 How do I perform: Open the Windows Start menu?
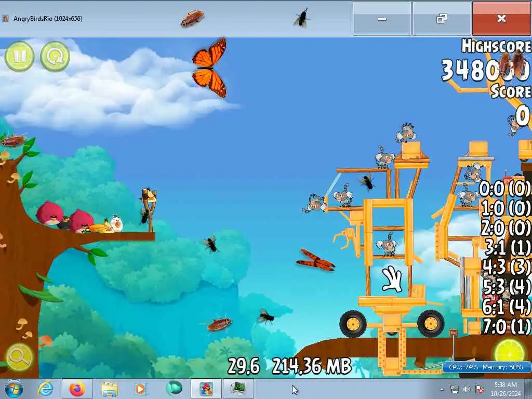click(x=14, y=389)
